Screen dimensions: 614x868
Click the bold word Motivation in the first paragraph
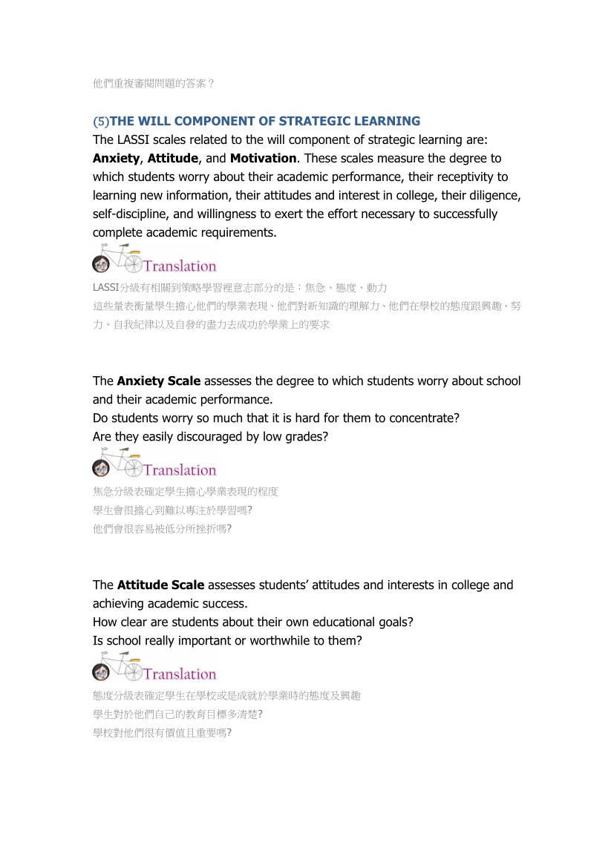coord(263,158)
